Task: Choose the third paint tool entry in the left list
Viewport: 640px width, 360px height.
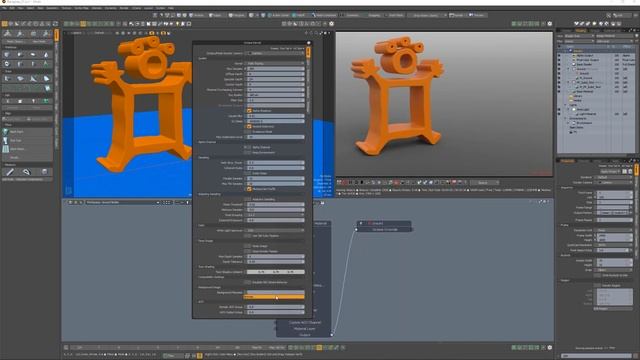Action: click(x=28, y=149)
